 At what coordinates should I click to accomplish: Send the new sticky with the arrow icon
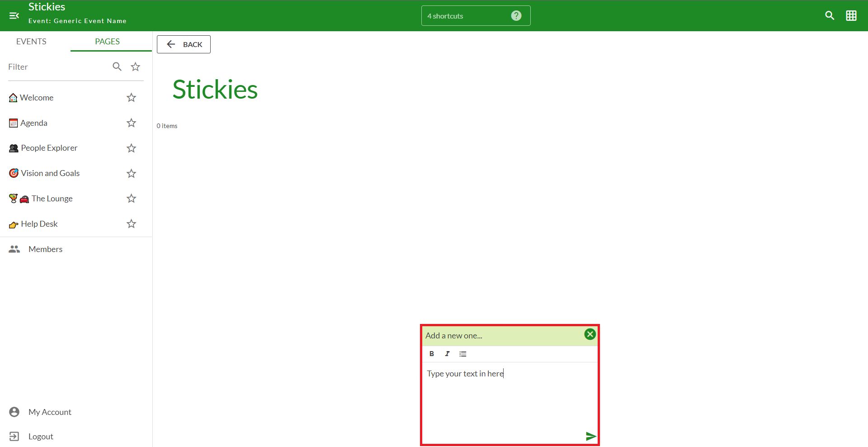(590, 436)
